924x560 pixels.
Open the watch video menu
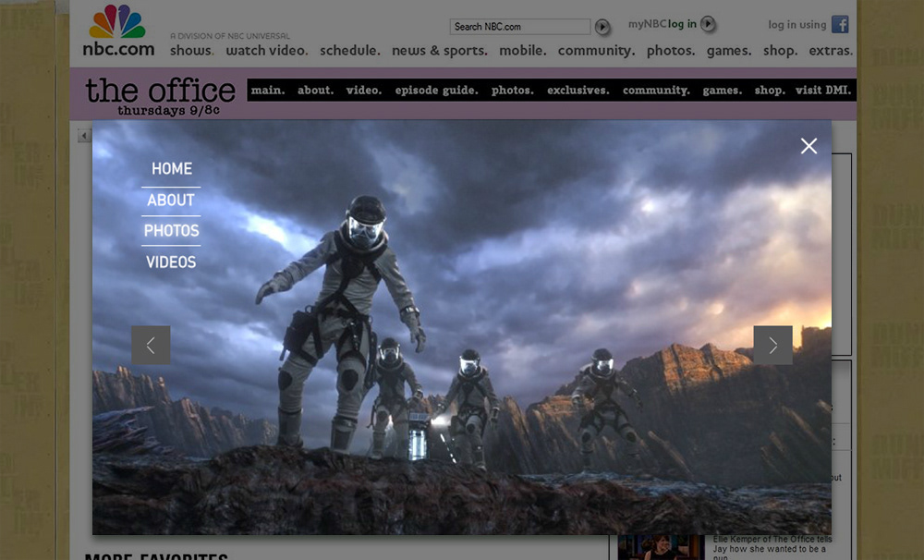[x=267, y=51]
